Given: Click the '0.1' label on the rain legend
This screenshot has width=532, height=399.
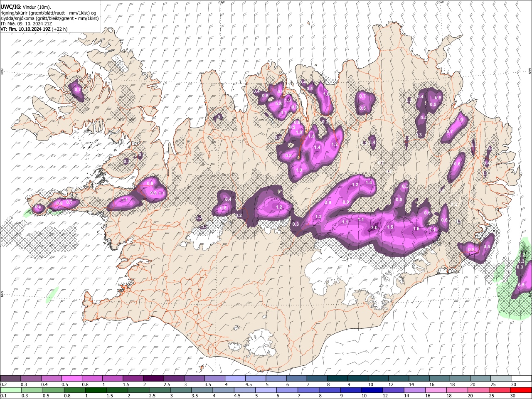Looking at the screenshot, I should click(x=3, y=396).
